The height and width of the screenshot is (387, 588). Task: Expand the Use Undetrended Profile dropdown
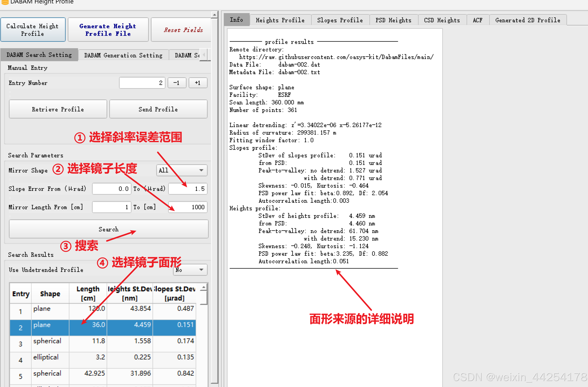pyautogui.click(x=190, y=269)
